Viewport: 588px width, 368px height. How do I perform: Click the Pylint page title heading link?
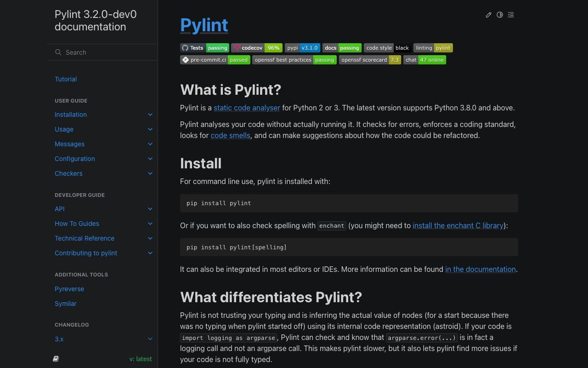204,25
